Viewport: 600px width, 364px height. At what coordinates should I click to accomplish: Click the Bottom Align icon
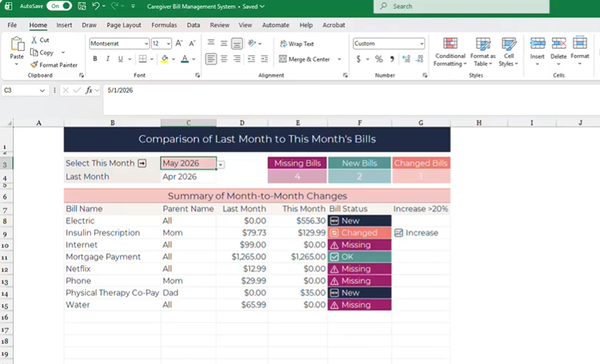pyautogui.click(x=237, y=43)
